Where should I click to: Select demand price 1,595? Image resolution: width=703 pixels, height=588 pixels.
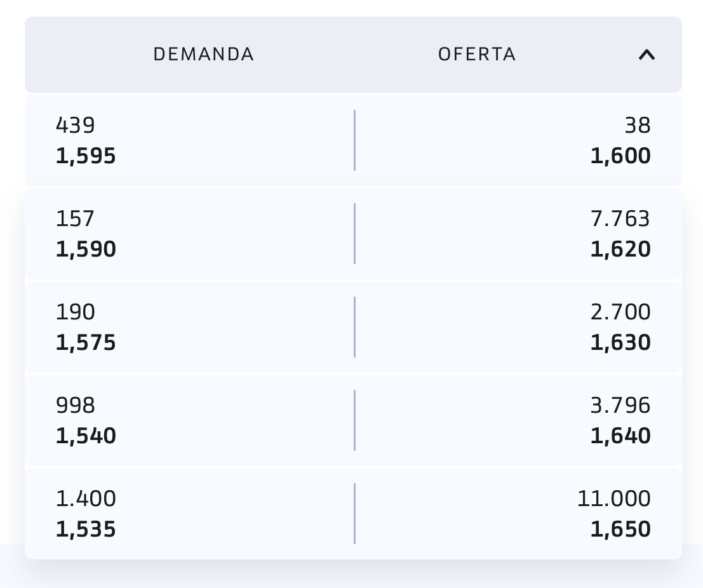pos(86,156)
